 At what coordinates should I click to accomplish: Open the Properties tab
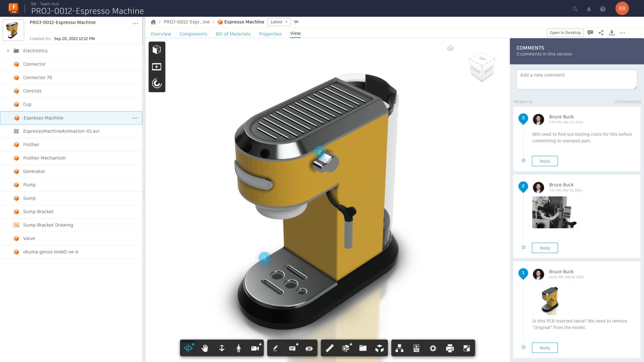(270, 34)
